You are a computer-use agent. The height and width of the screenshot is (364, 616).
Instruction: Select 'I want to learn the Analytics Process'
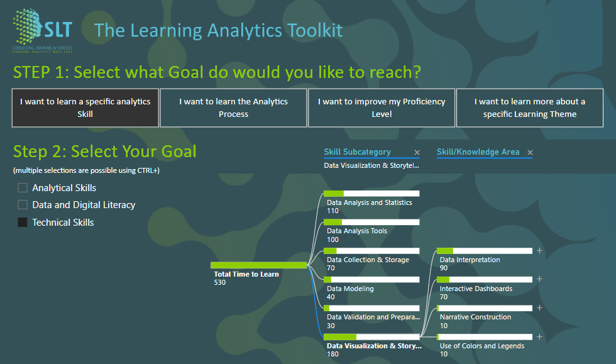coord(233,107)
